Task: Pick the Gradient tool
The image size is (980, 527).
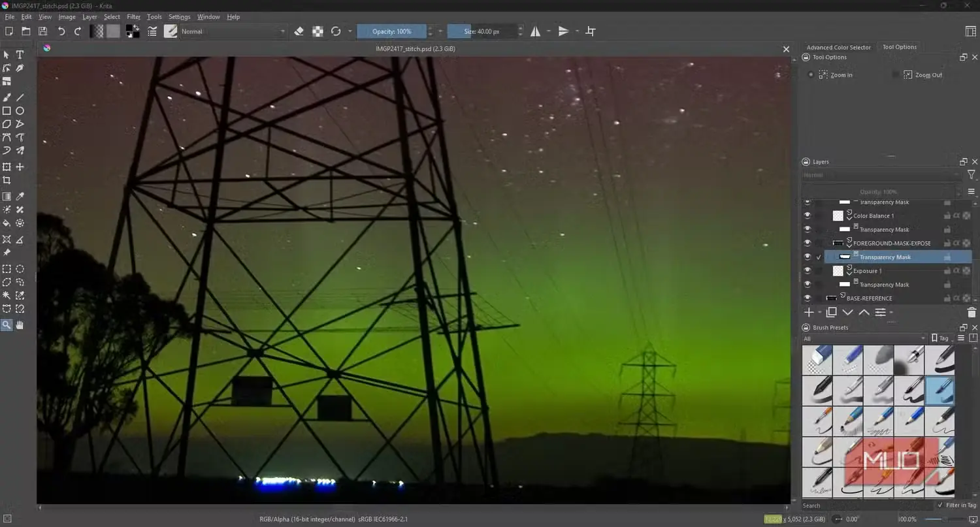Action: pyautogui.click(x=7, y=196)
